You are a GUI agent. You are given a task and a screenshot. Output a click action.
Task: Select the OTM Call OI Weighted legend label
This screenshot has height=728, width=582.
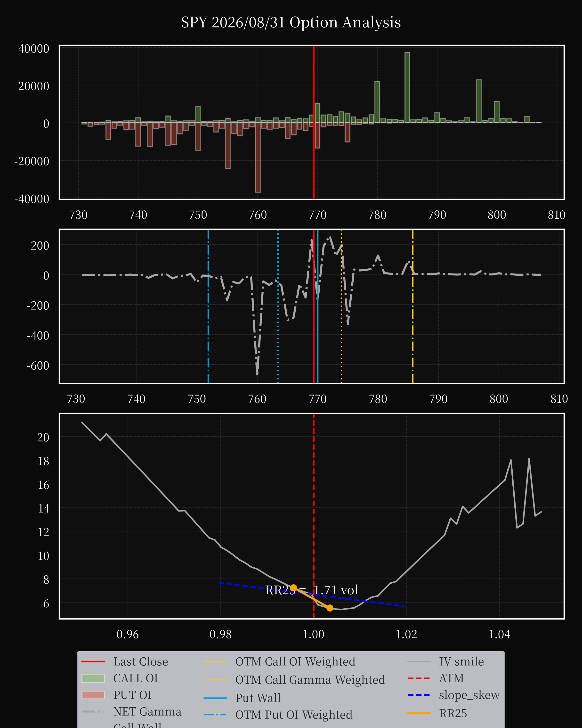point(295,662)
